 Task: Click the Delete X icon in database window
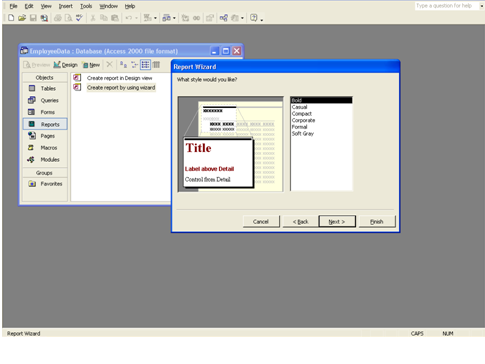(x=109, y=64)
